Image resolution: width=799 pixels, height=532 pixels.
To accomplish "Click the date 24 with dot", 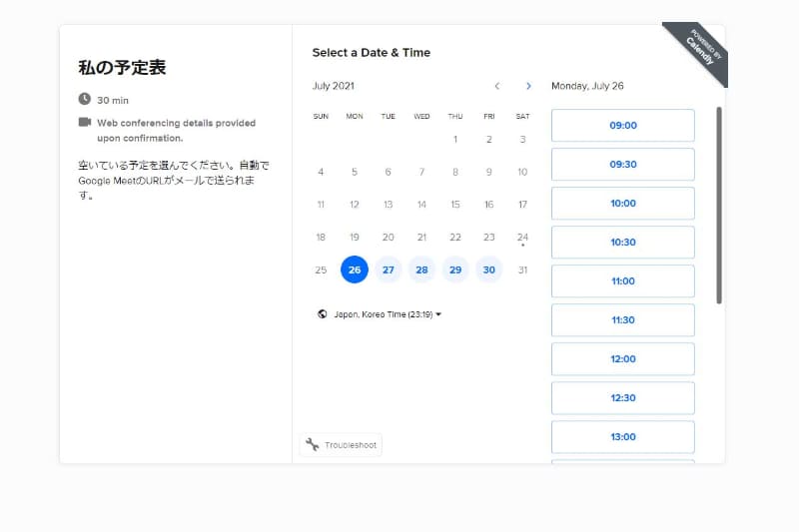I will click(x=522, y=238).
